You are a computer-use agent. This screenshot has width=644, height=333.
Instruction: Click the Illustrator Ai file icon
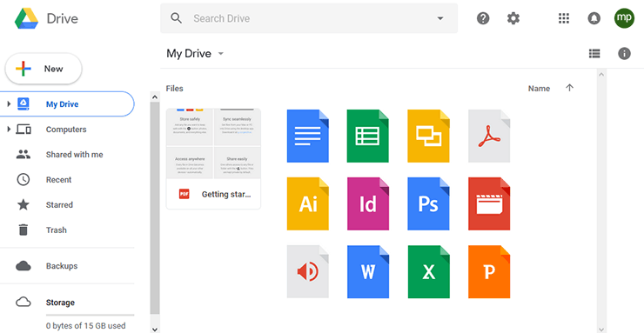[x=307, y=203]
